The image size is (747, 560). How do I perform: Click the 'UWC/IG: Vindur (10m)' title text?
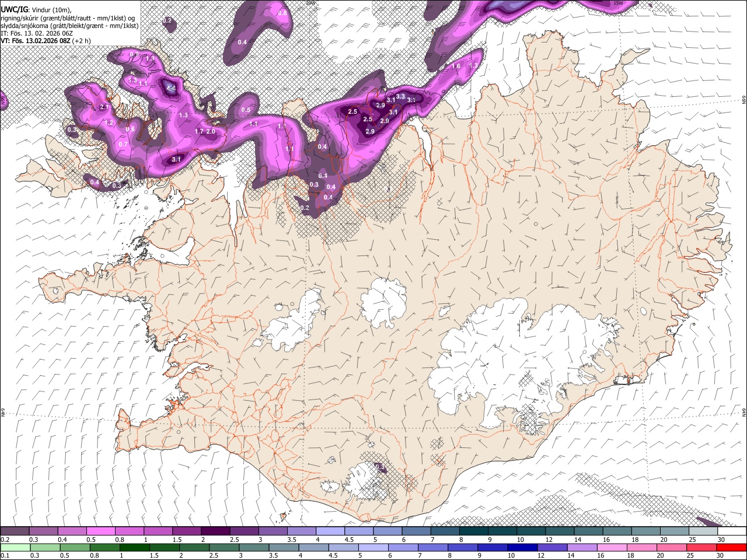tap(36, 10)
